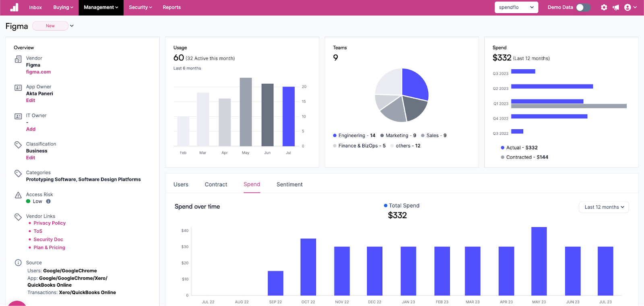The height and width of the screenshot is (306, 644).
Task: Click the Categories tag icon
Action: click(18, 173)
